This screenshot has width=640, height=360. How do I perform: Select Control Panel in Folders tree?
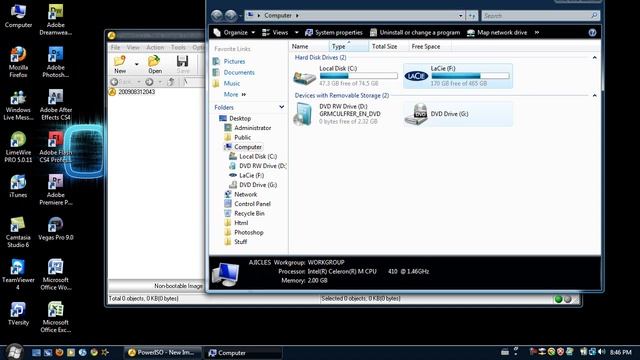[x=252, y=204]
